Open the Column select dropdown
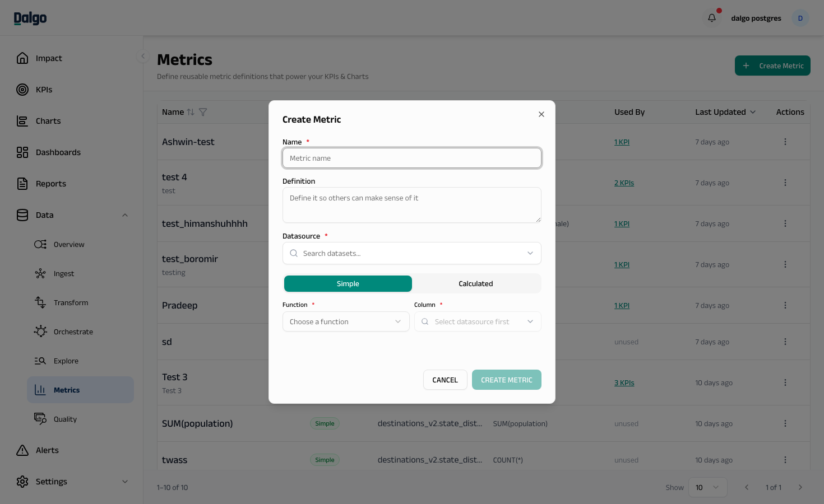 pos(478,321)
